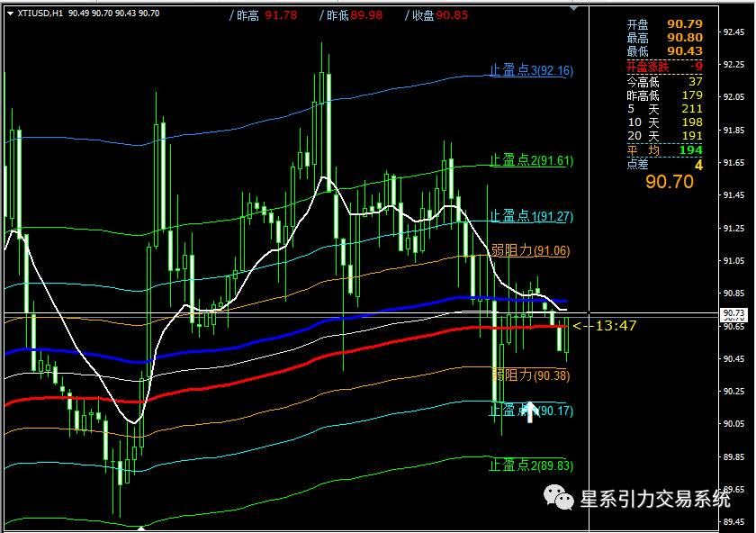Click the large orange 90.70 price

[x=670, y=182]
